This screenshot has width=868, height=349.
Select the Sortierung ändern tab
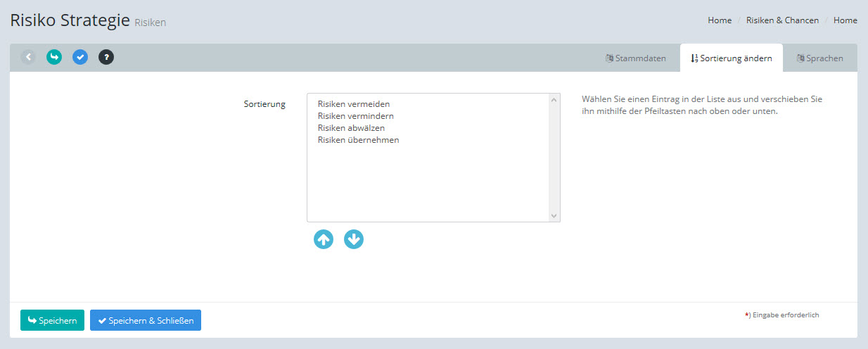[x=732, y=58]
